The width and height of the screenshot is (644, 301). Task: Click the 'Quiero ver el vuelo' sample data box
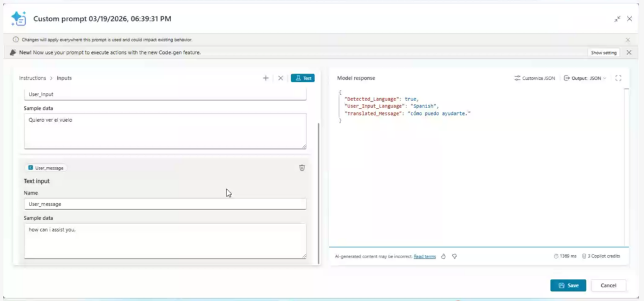pyautogui.click(x=165, y=131)
